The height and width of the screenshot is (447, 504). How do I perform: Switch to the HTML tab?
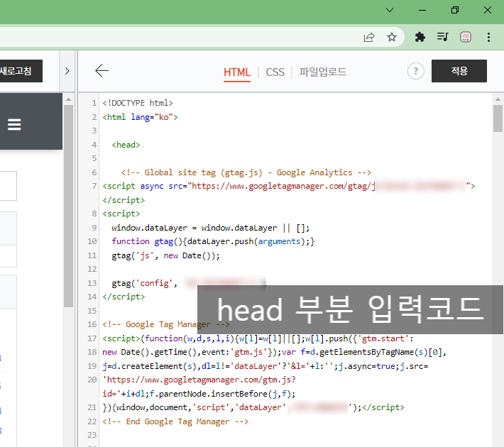coord(237,72)
